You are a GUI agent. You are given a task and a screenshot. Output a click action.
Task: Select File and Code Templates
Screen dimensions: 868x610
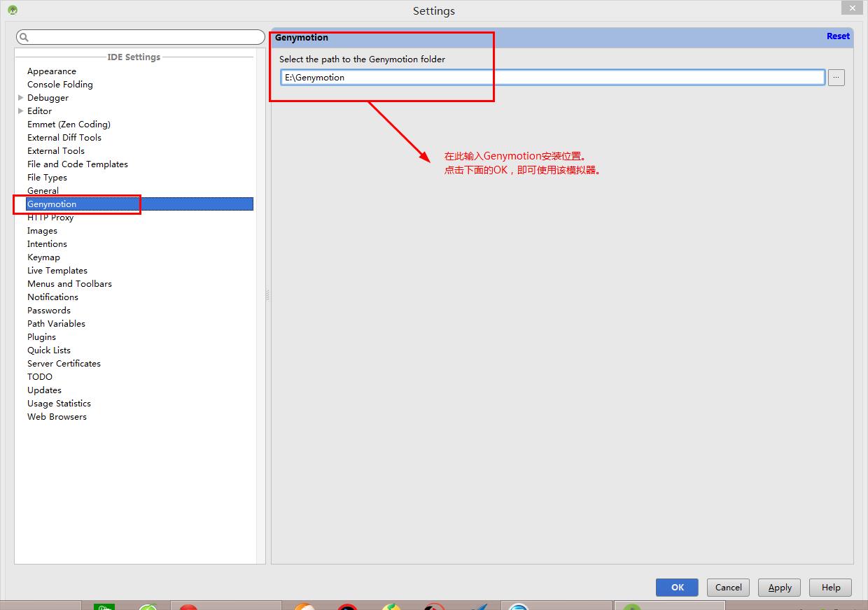tap(78, 164)
